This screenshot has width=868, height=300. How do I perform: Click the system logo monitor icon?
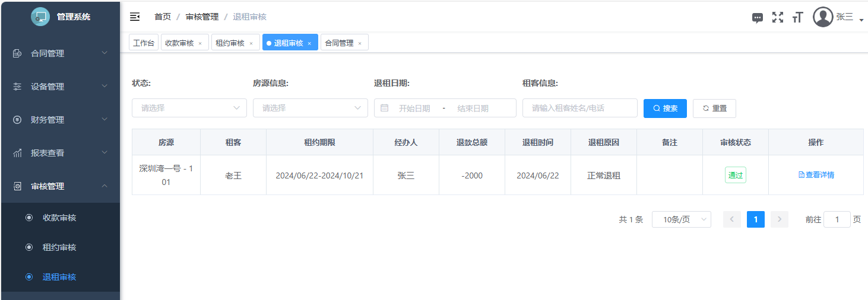[40, 17]
